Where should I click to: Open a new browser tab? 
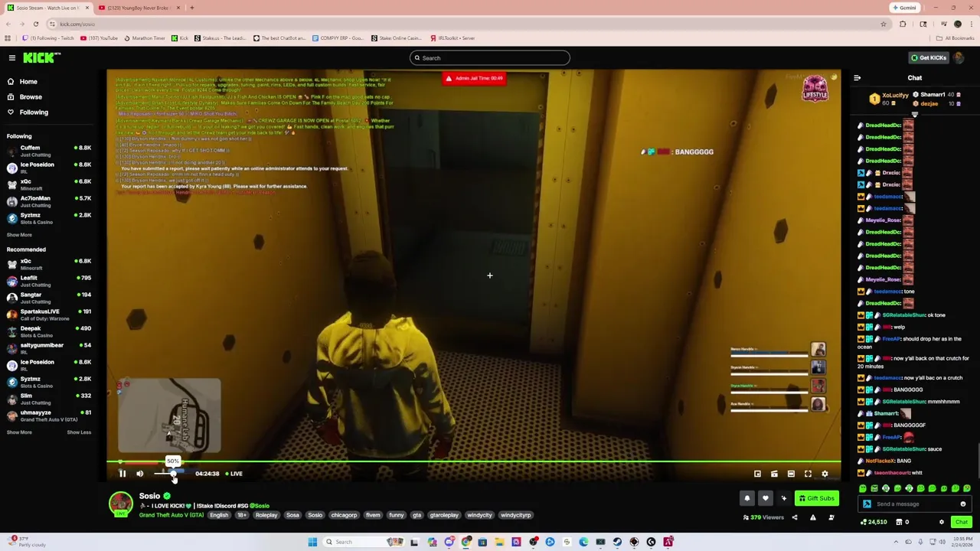point(192,8)
